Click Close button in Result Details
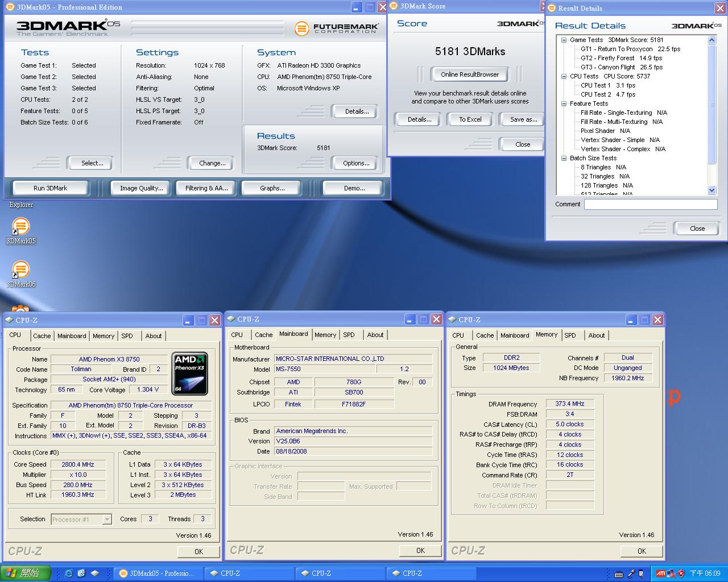The height and width of the screenshot is (582, 728). [697, 228]
